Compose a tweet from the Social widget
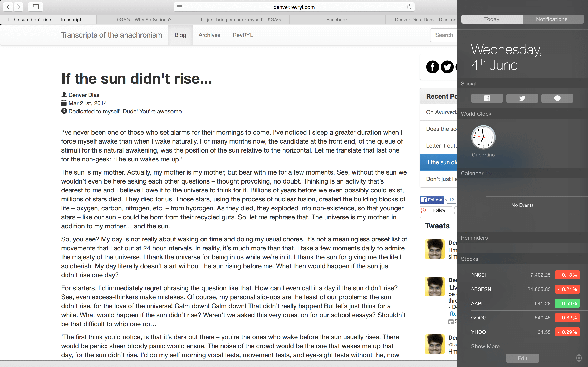Viewport: 588px width, 367px height. [522, 98]
